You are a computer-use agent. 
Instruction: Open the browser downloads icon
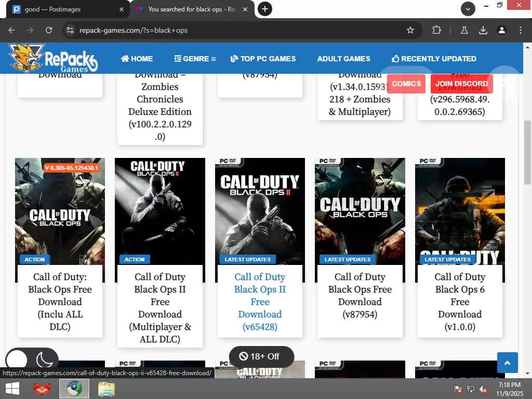click(483, 30)
